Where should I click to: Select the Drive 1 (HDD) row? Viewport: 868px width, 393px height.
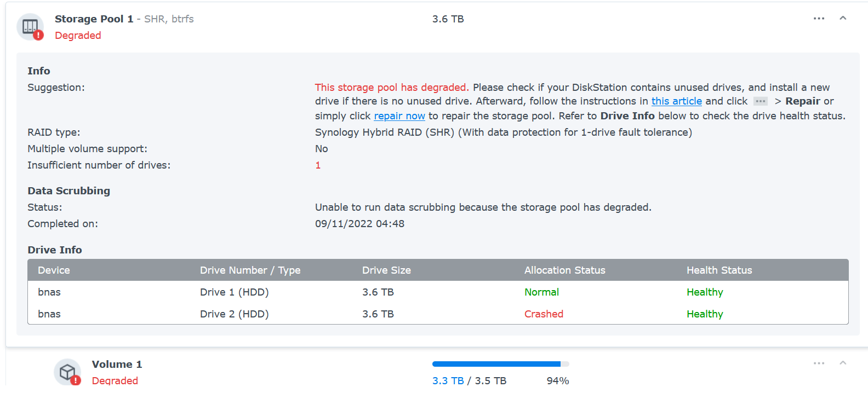point(234,292)
